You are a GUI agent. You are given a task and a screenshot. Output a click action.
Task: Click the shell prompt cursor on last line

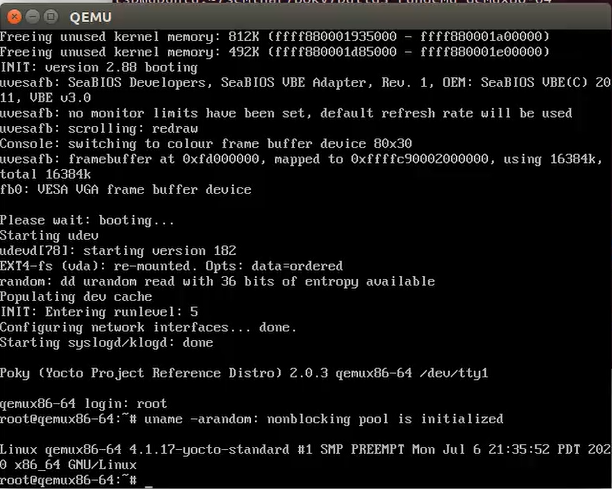coord(148,481)
